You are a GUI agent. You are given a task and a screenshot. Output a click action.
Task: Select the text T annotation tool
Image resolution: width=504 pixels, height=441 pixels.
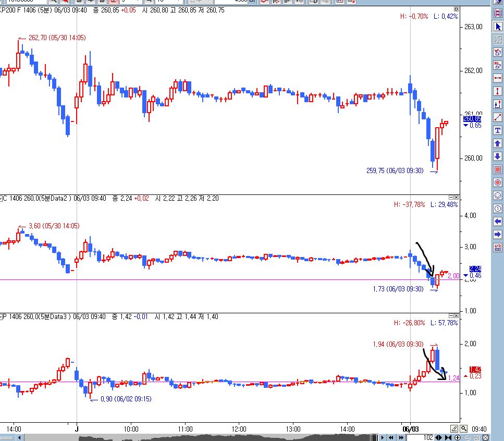click(498, 130)
